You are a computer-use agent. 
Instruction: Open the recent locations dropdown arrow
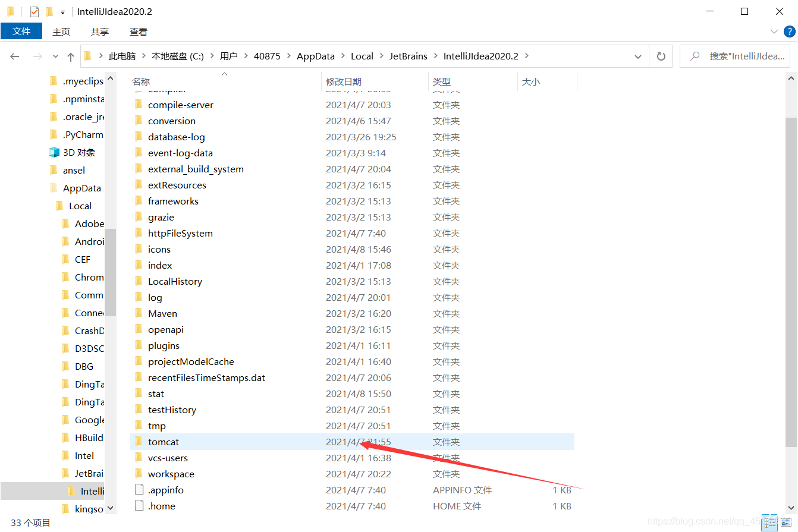[55, 56]
